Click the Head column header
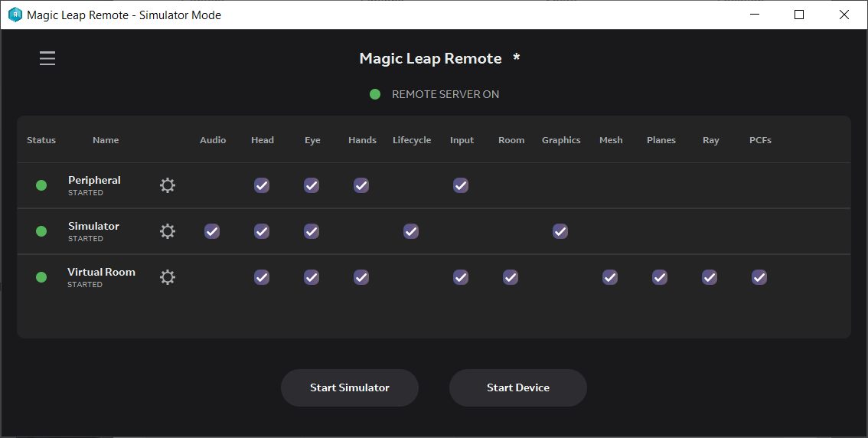This screenshot has height=438, width=868. click(263, 140)
